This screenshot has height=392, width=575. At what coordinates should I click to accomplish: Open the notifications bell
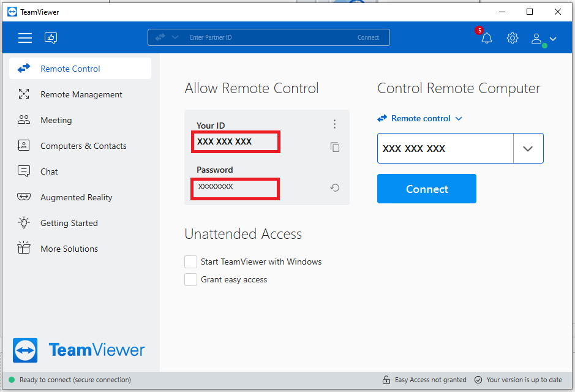pos(486,38)
